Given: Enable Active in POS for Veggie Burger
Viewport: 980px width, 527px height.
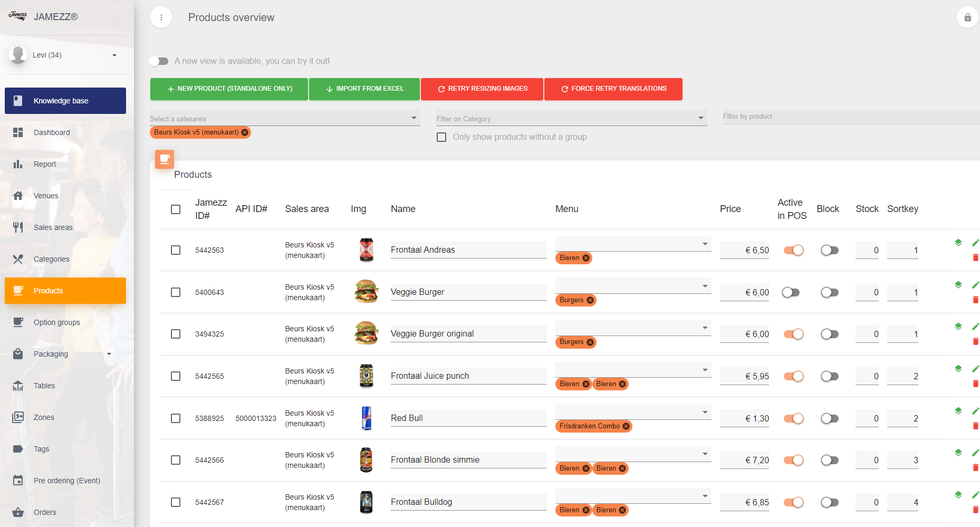Looking at the screenshot, I should pos(791,292).
